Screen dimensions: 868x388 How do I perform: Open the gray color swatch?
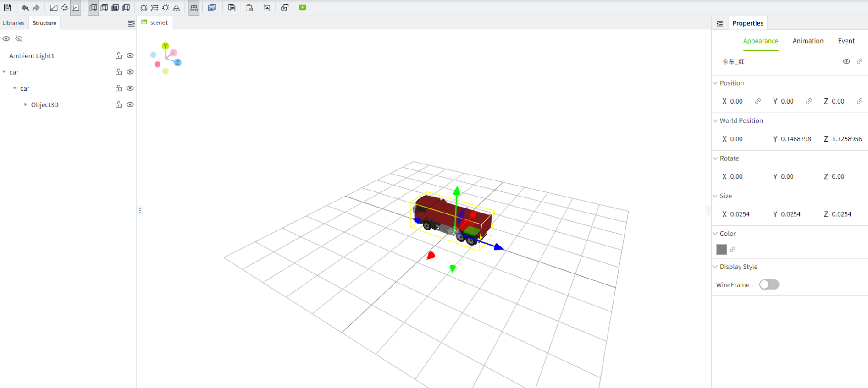click(x=721, y=249)
